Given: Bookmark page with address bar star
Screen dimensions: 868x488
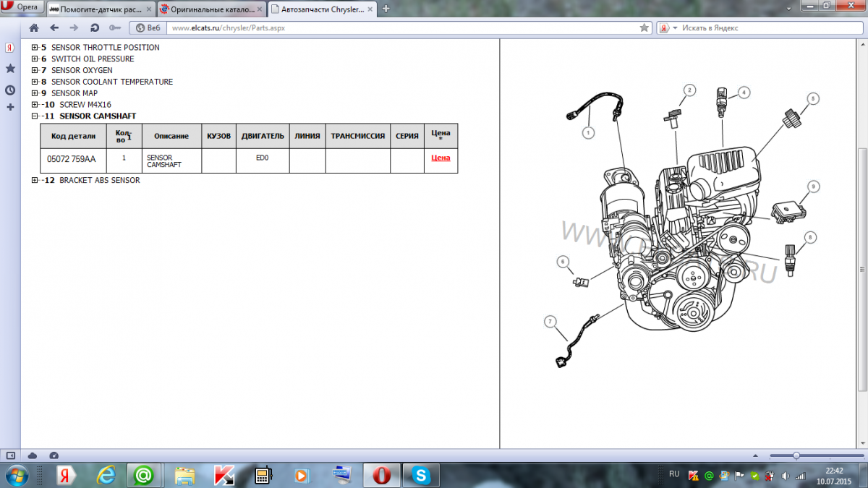Looking at the screenshot, I should pos(644,27).
